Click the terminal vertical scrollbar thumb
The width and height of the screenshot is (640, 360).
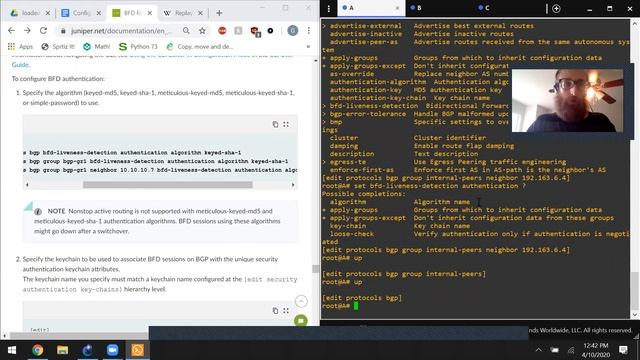(x=635, y=290)
